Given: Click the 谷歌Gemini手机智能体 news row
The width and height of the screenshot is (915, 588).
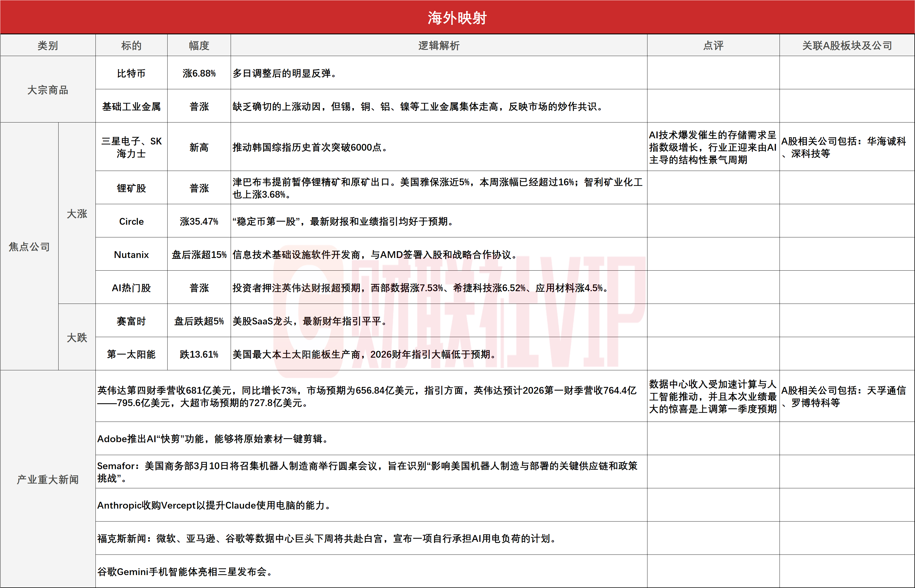Looking at the screenshot, I should [185, 572].
